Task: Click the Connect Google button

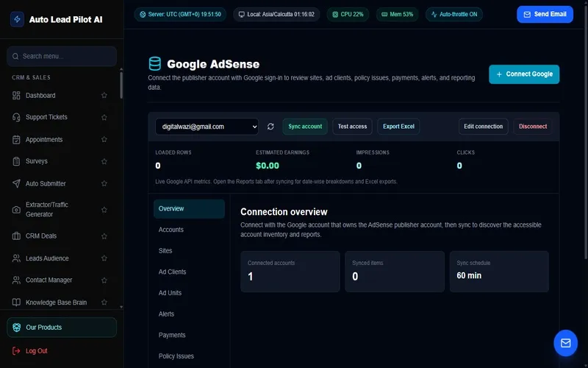Action: [524, 74]
